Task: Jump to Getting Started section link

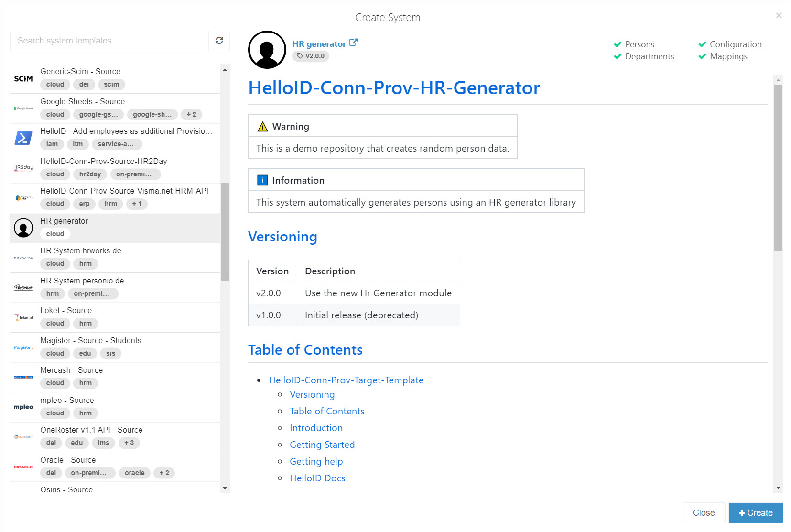Action: [322, 445]
